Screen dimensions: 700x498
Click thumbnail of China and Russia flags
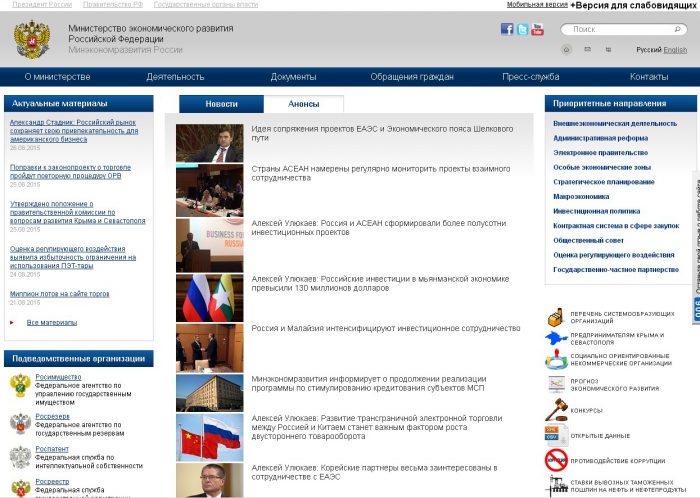[209, 437]
